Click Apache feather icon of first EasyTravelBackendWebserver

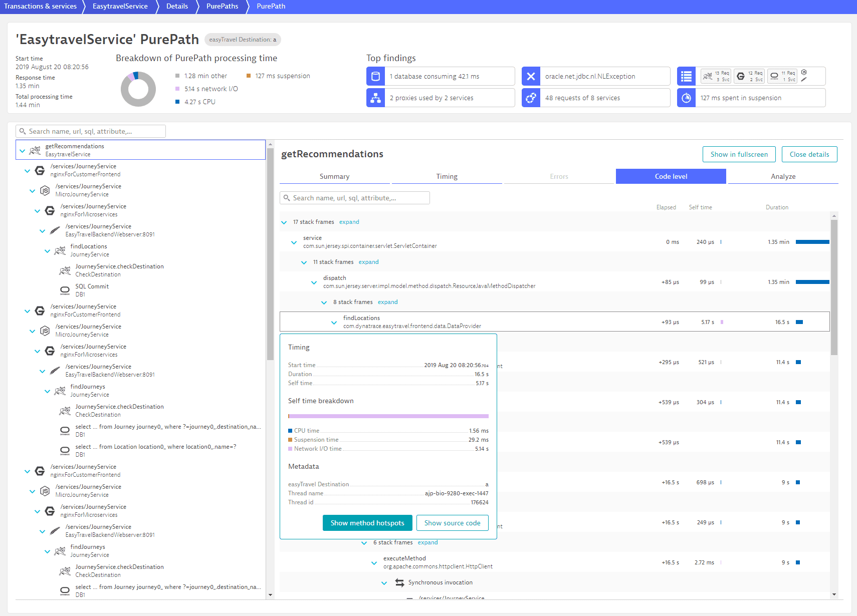click(x=55, y=230)
